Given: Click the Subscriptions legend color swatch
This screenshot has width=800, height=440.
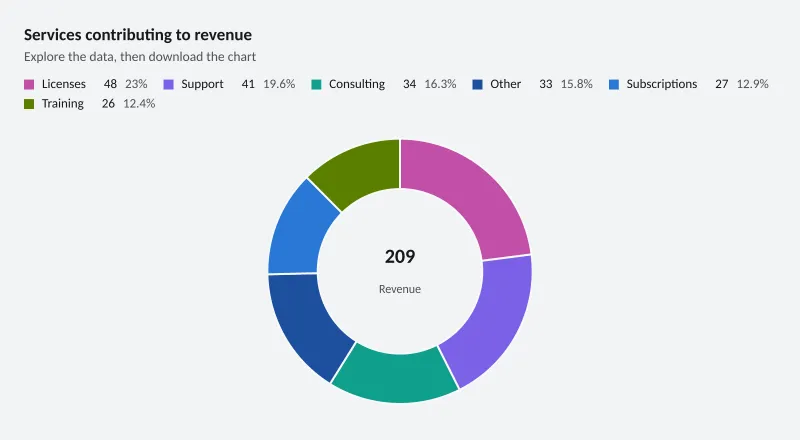Looking at the screenshot, I should (614, 84).
